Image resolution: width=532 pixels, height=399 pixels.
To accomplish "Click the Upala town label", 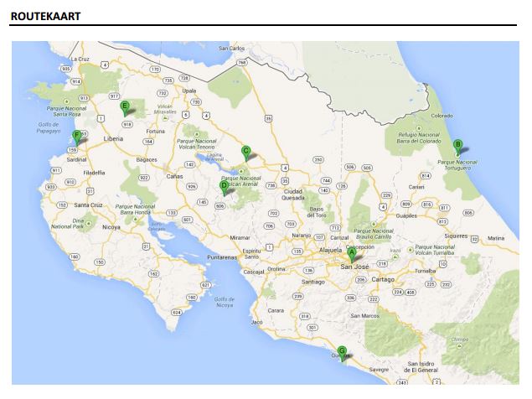I will click(189, 91).
